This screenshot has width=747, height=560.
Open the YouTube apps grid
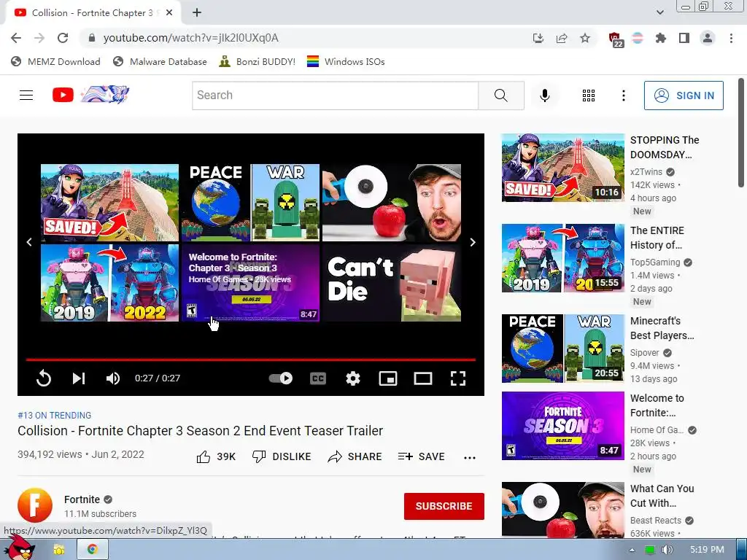coord(589,96)
